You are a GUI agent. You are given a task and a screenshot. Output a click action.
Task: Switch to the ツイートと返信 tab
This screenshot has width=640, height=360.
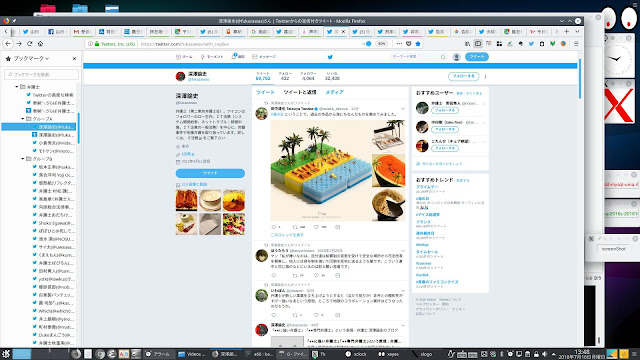click(300, 92)
